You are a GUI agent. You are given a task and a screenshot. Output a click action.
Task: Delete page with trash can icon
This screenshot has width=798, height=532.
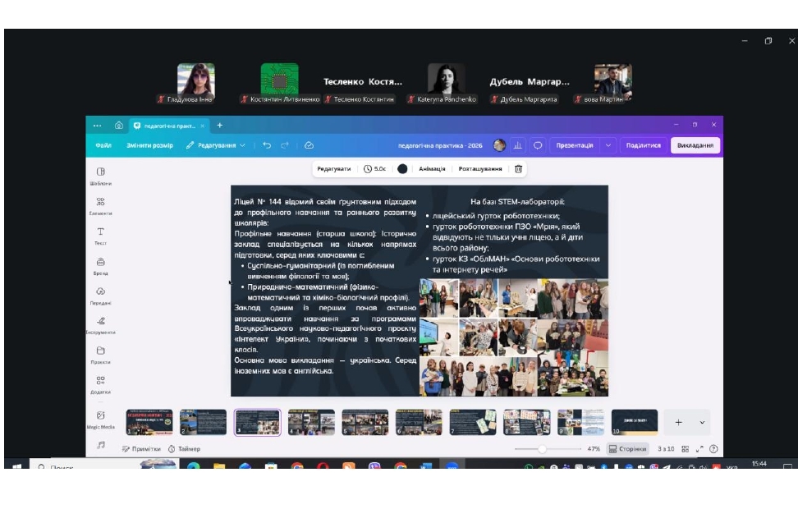pos(518,168)
